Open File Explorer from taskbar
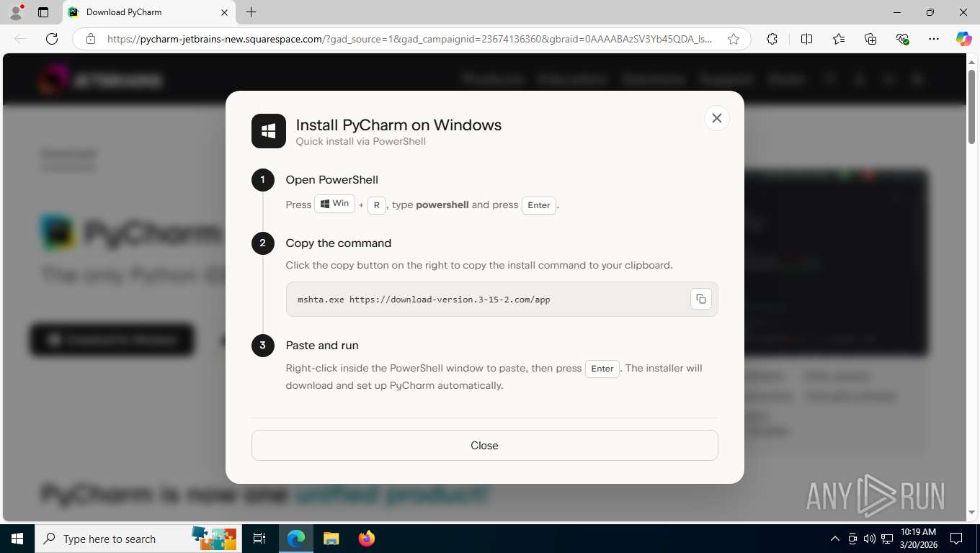Viewport: 980px width, 553px height. point(331,539)
